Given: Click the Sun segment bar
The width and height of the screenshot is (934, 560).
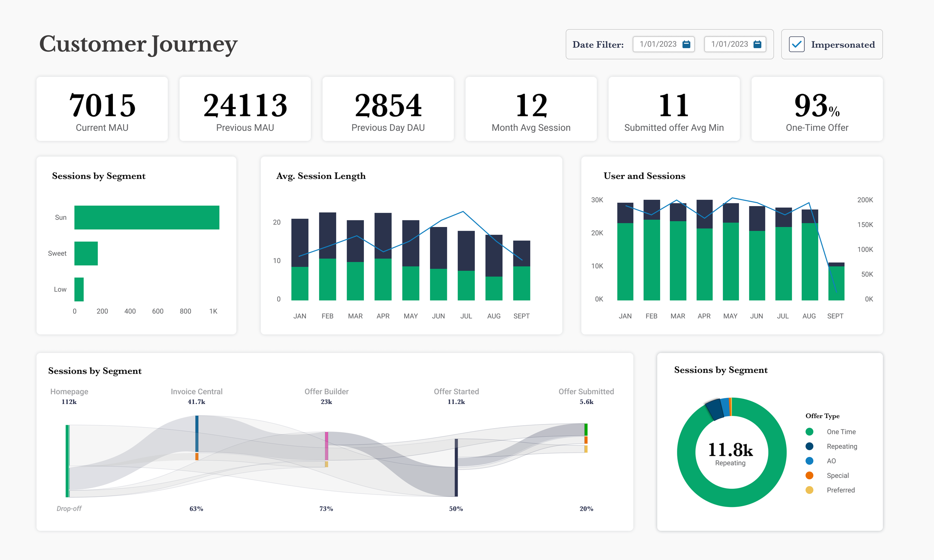Looking at the screenshot, I should pos(146,217).
